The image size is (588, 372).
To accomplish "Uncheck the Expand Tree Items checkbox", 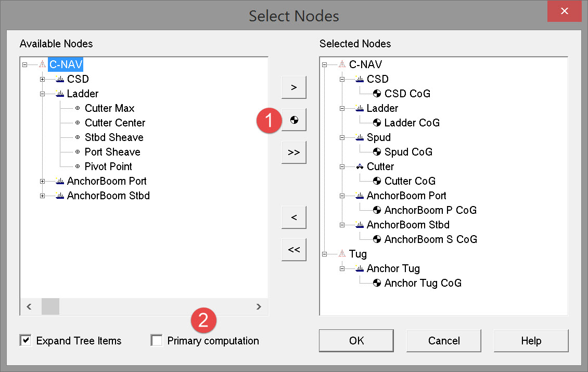I will (25, 341).
